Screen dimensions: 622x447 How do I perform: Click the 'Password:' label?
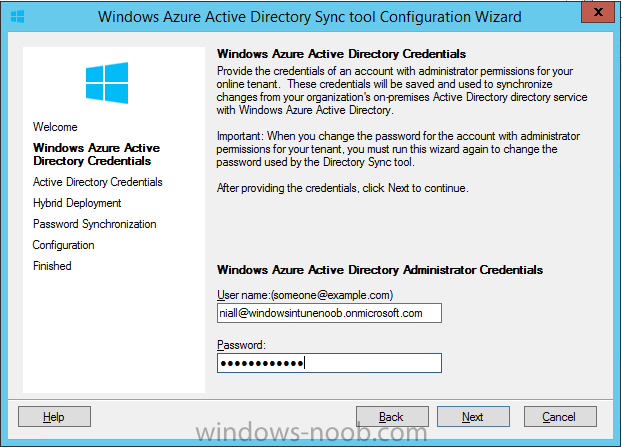(x=241, y=345)
